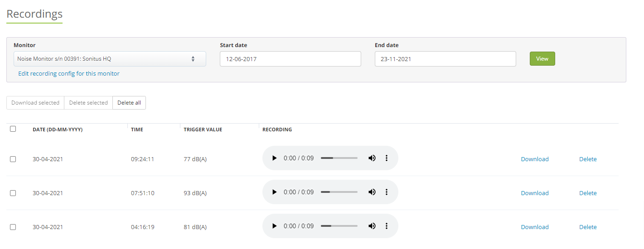The image size is (644, 249).
Task: Open more options for 09:24:11 recording
Action: coord(387,158)
